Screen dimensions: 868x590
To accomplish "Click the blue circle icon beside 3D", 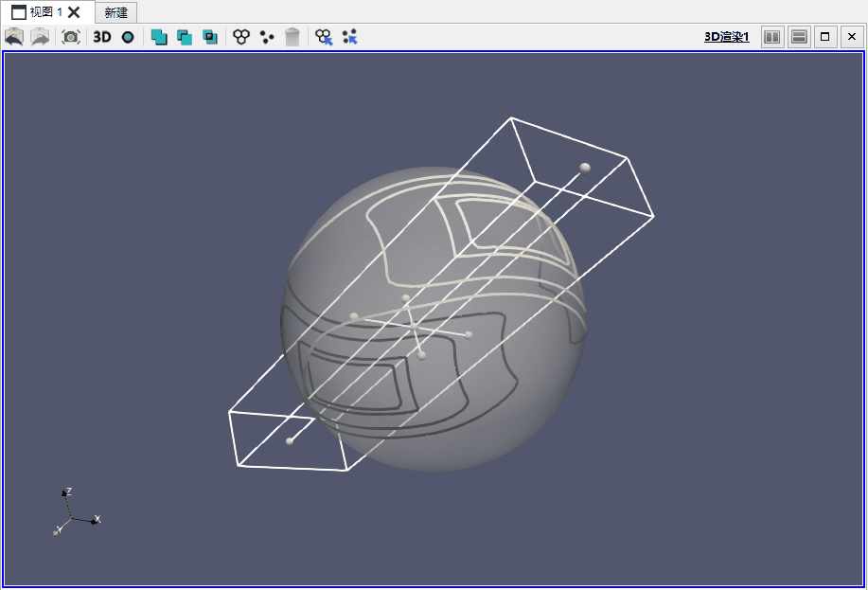I will tap(128, 37).
